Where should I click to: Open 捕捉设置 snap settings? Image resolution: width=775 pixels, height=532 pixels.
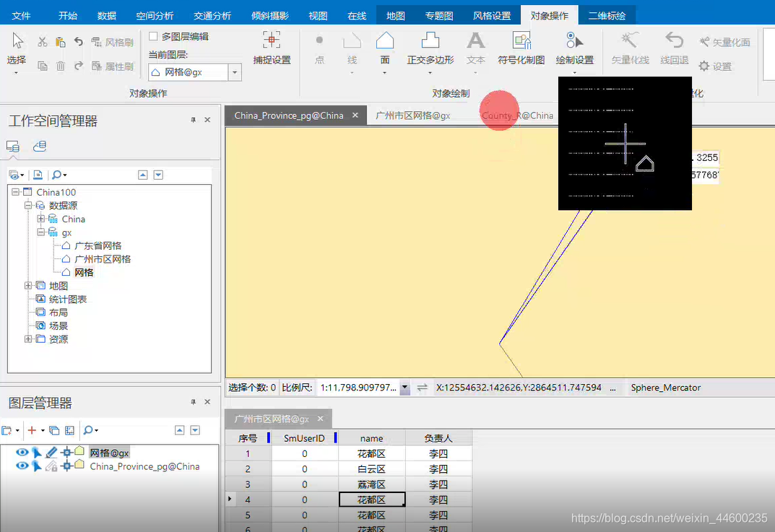point(272,48)
